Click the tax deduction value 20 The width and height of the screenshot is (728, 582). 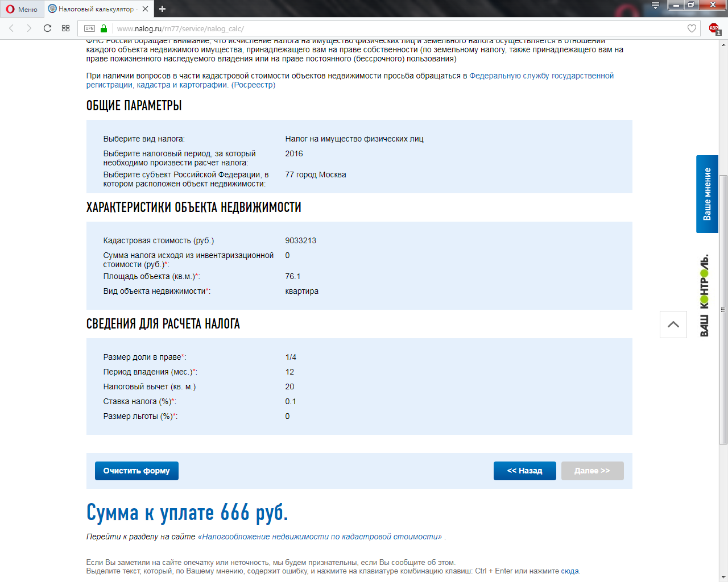(289, 386)
